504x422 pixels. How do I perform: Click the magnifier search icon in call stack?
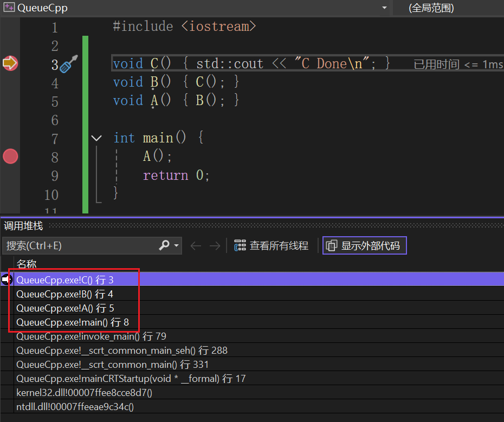(164, 245)
